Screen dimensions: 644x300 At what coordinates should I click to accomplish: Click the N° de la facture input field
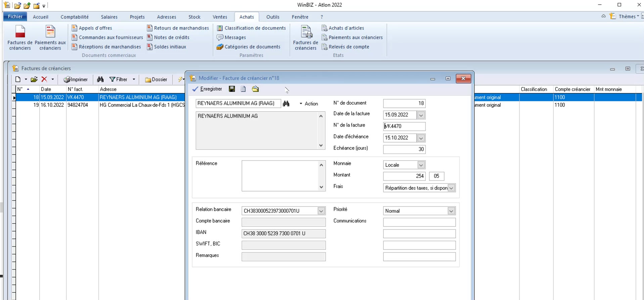click(x=404, y=126)
